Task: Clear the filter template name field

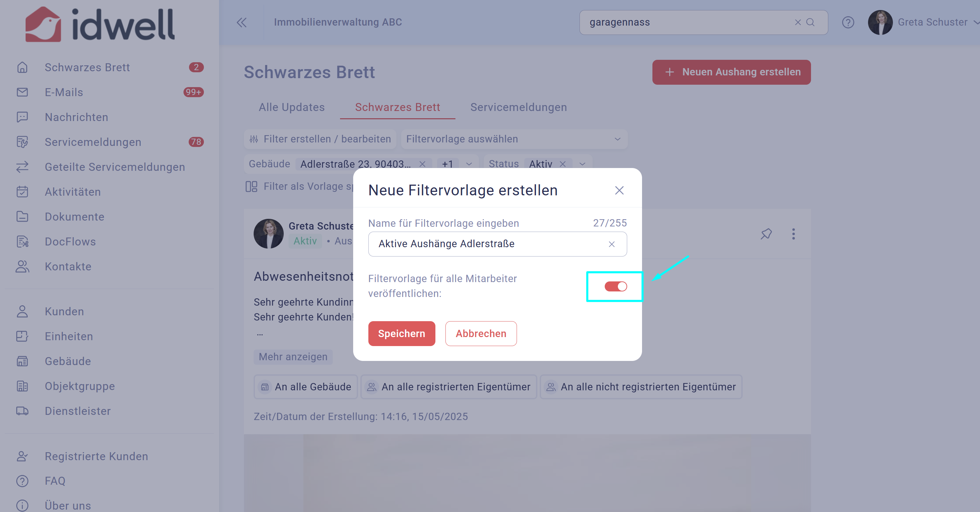Action: [611, 244]
